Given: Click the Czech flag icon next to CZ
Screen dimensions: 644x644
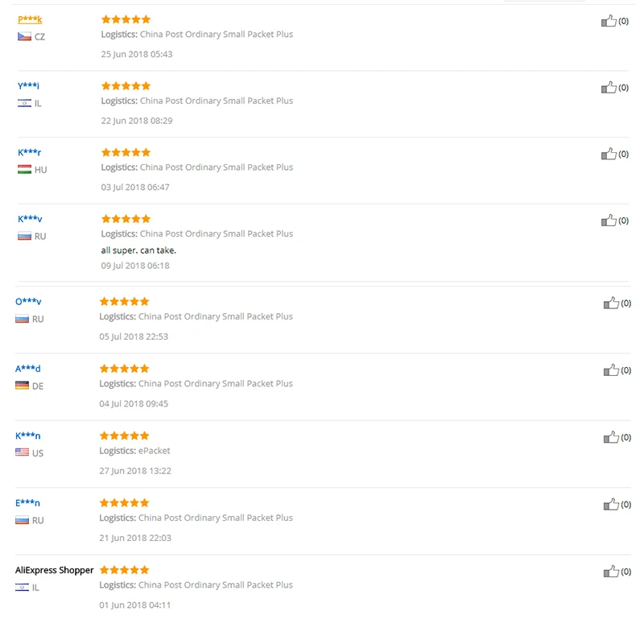Looking at the screenshot, I should [x=24, y=37].
